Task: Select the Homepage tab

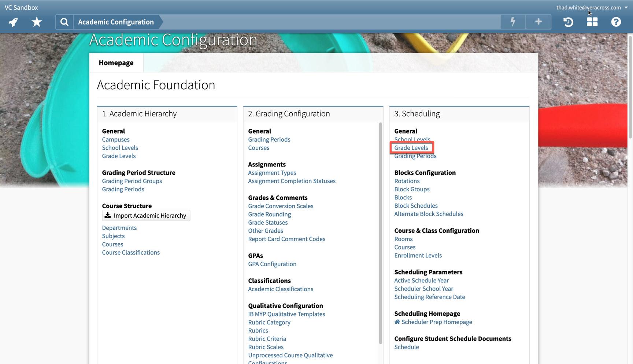Action: point(116,63)
